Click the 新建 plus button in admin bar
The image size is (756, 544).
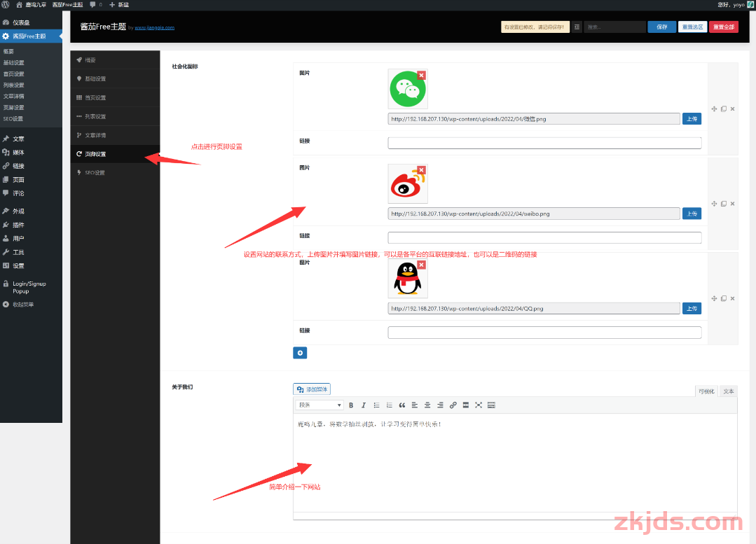(x=119, y=4)
